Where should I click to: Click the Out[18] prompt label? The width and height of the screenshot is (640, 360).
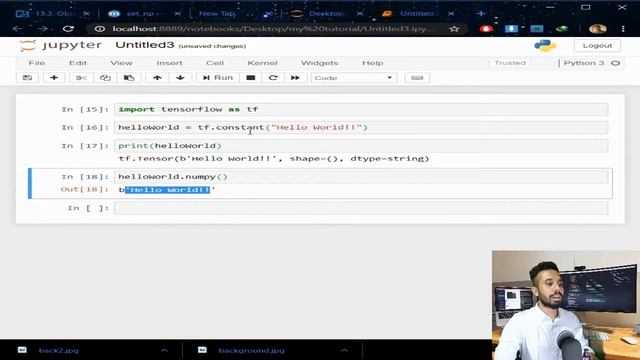(x=85, y=189)
